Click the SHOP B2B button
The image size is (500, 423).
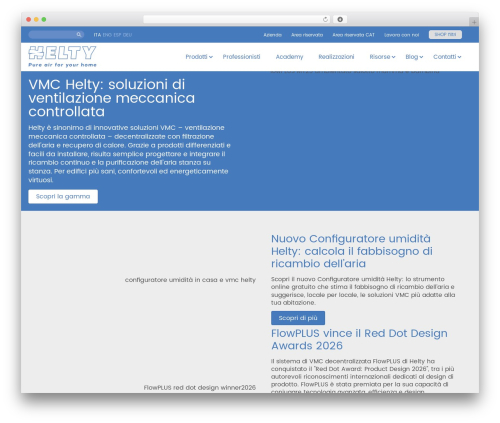click(445, 35)
